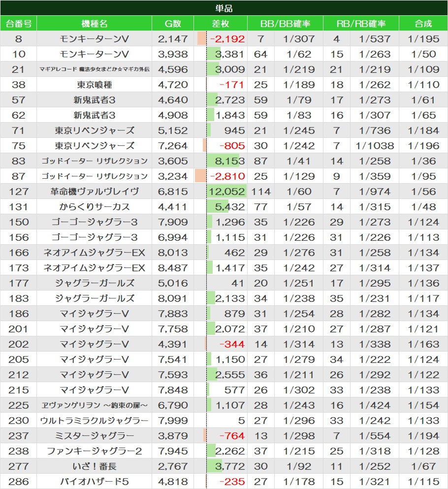
Task: Click the BB/BB確率 column header
Action: pyautogui.click(x=285, y=23)
